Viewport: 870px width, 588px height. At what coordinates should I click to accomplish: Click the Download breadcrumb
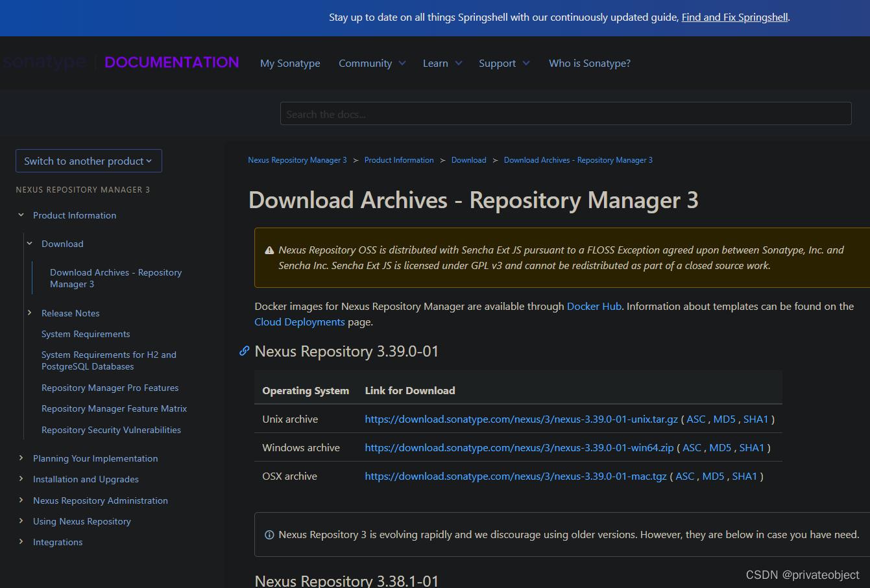pyautogui.click(x=468, y=160)
